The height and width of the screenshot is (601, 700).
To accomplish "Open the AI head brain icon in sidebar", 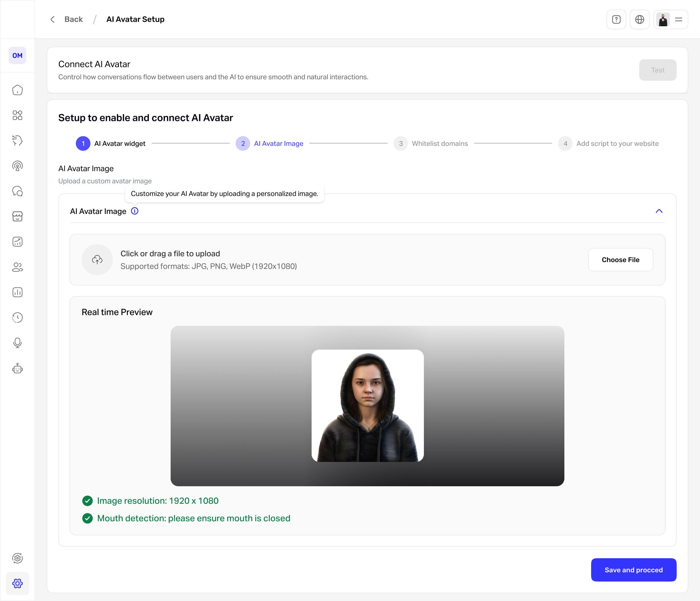I will 17,141.
